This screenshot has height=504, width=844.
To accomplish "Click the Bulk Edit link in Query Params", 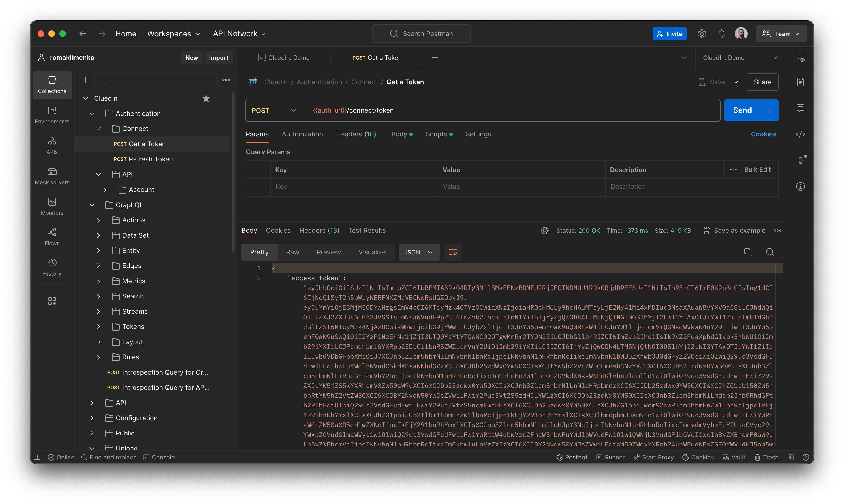I will pos(757,169).
